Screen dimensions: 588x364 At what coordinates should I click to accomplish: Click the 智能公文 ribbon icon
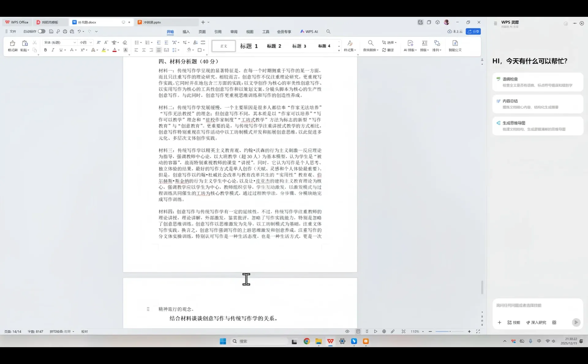(455, 46)
